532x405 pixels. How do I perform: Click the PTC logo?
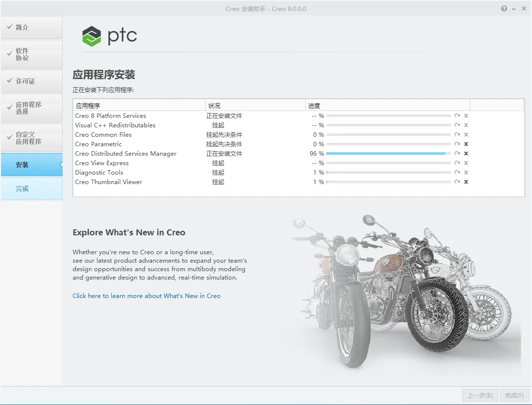click(109, 36)
